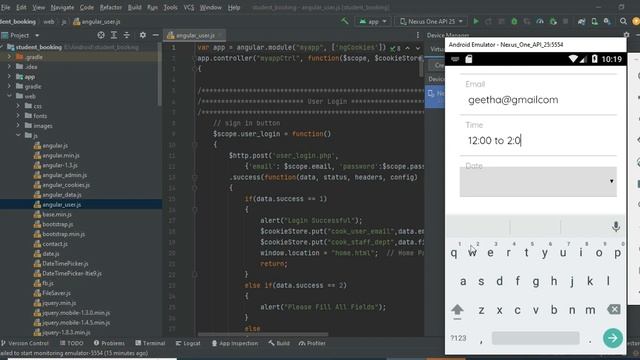Start debugging with the bug icon
Viewport: 640px width, 360px height.
point(514,21)
